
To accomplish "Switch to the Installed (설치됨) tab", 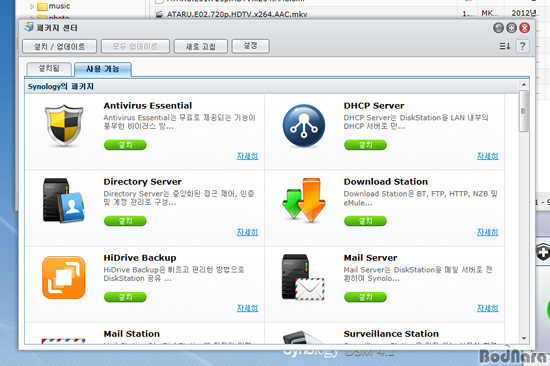I will click(49, 68).
